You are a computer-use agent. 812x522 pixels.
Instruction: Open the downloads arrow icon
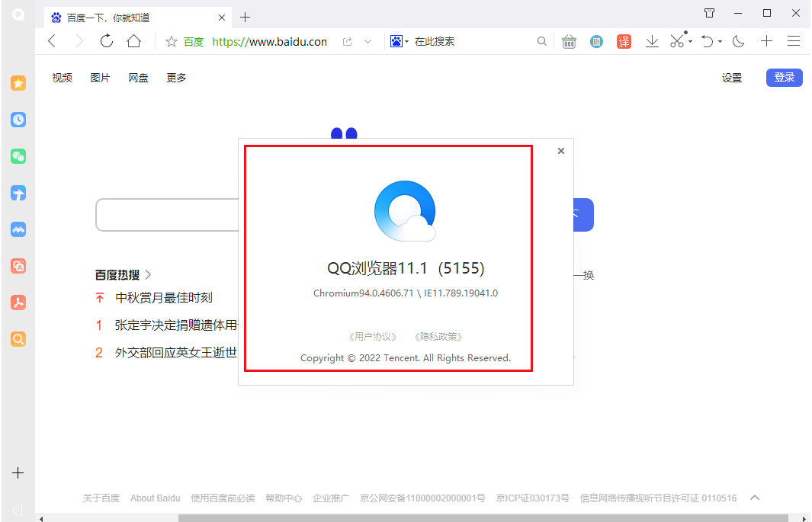pyautogui.click(x=652, y=41)
